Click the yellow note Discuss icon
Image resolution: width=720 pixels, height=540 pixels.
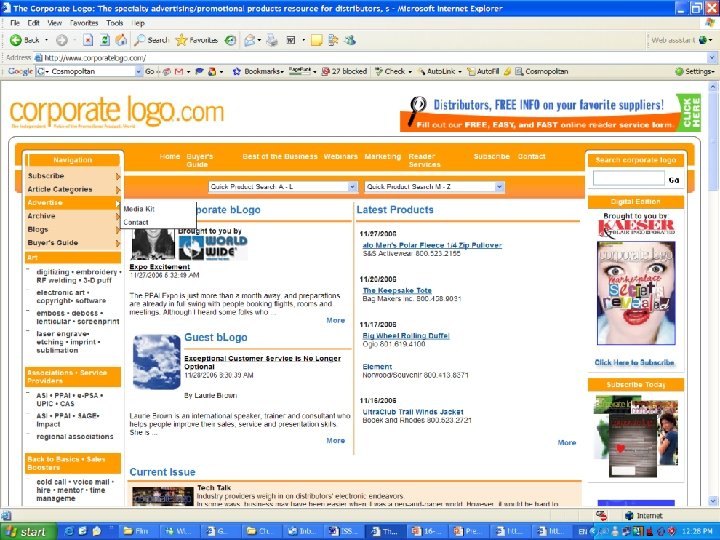coord(316,40)
